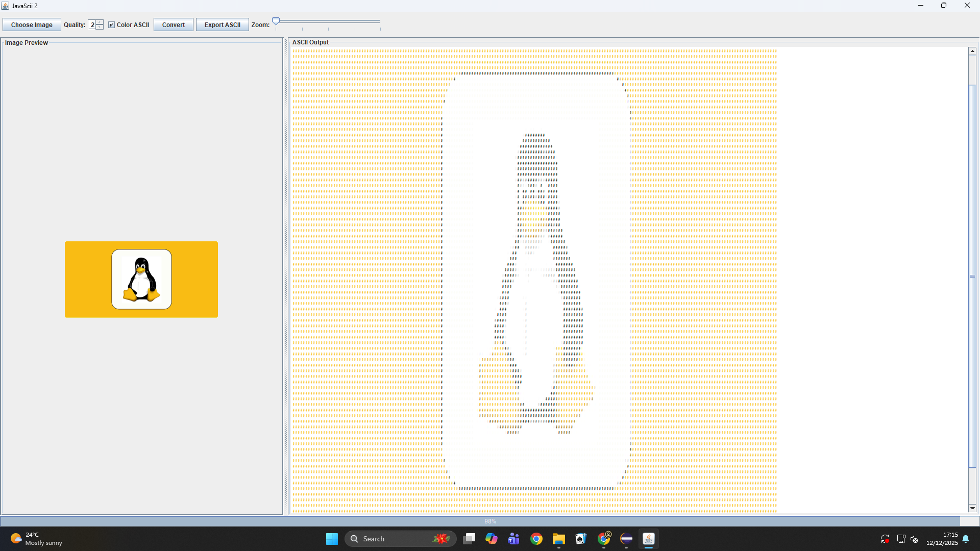Uncheck the Color ASCII checkbox
This screenshot has height=551, width=980.
tap(112, 24)
